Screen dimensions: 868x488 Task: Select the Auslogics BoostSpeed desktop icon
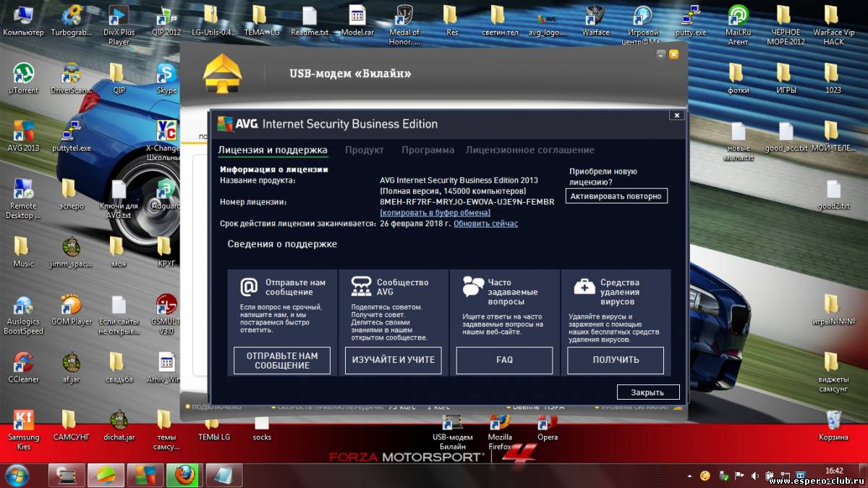click(x=23, y=315)
